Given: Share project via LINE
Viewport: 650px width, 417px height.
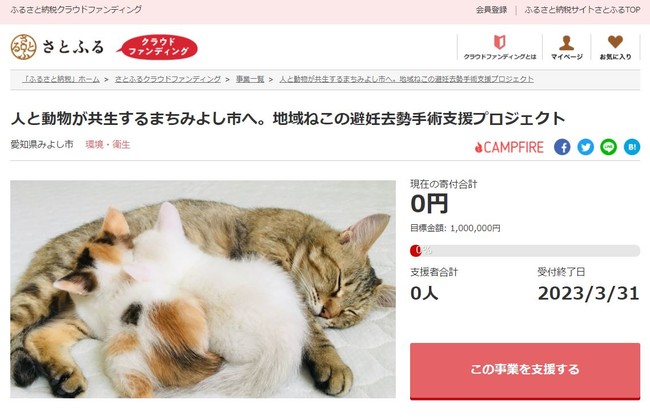Looking at the screenshot, I should [x=609, y=147].
